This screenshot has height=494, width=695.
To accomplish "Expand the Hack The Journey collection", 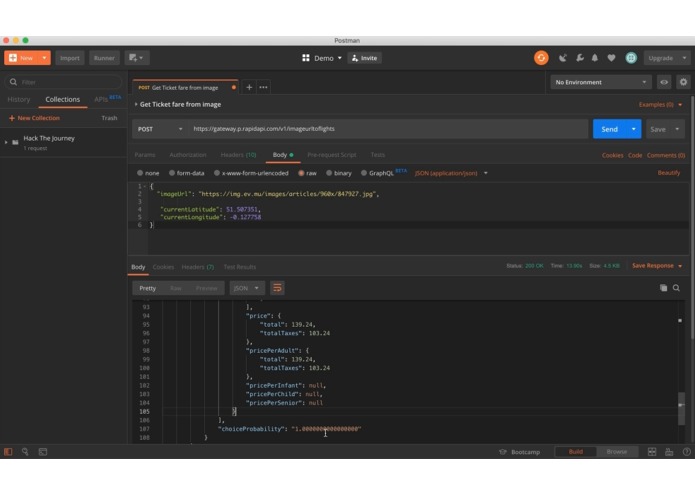I will pyautogui.click(x=6, y=142).
